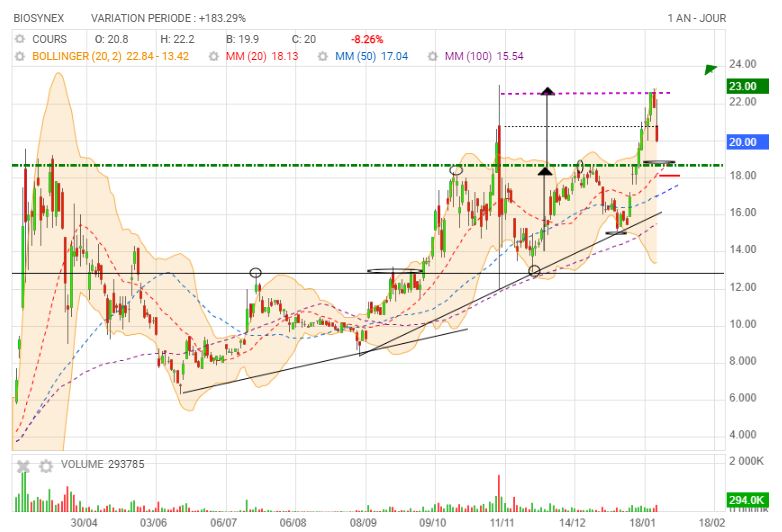
Task: Open the BOLLINGER indicator settings gear
Action: [20, 56]
